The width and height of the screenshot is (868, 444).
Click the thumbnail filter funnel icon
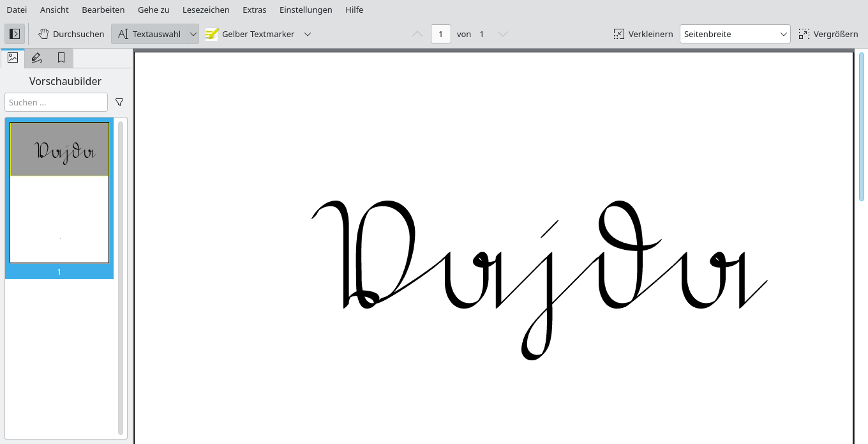(119, 102)
